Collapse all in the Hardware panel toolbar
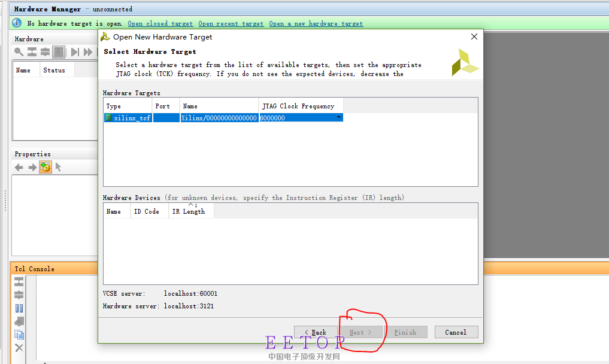This screenshot has height=364, width=609. 32,51
